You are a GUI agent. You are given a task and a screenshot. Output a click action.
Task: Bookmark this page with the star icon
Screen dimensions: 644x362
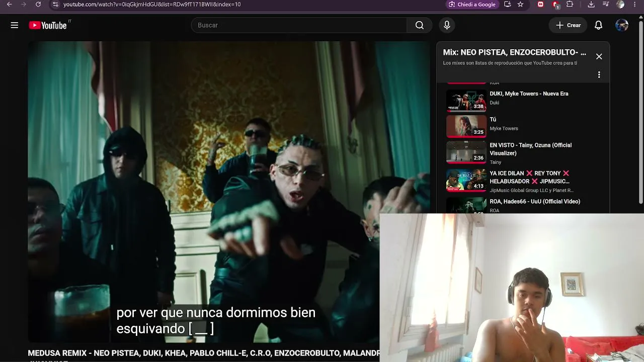[520, 4]
